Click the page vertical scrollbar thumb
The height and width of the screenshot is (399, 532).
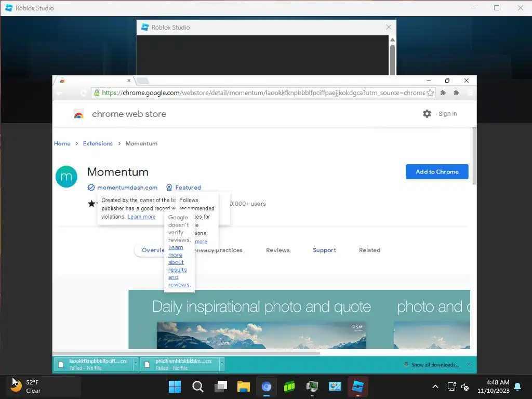point(474,156)
